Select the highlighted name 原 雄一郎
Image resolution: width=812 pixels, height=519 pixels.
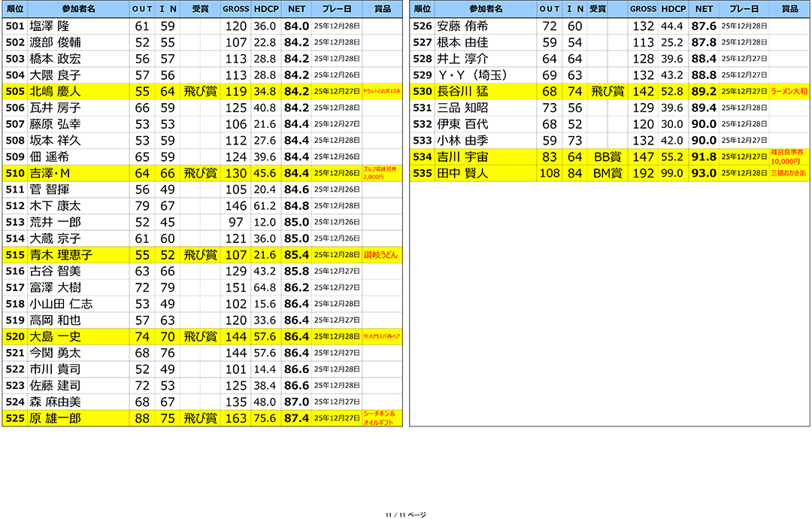(x=55, y=418)
